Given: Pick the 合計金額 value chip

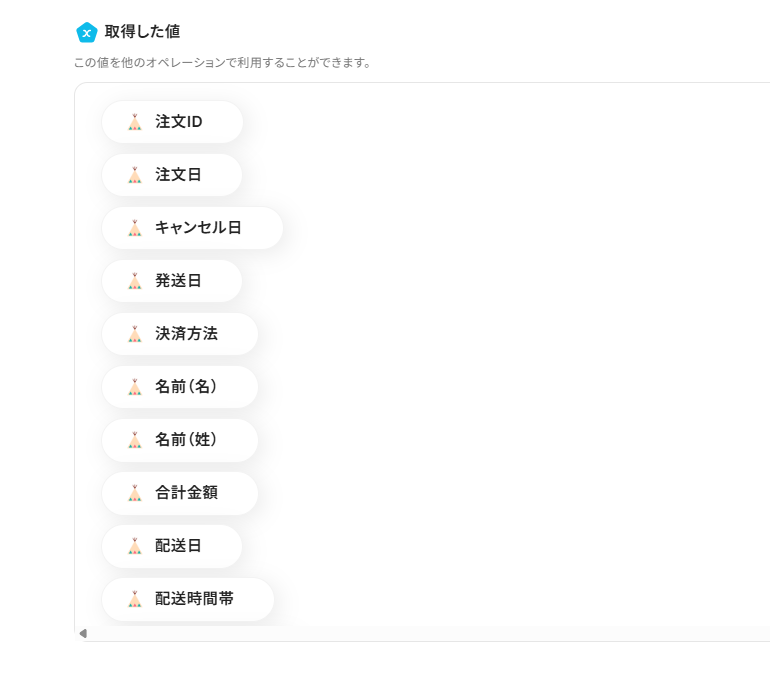Looking at the screenshot, I should (x=180, y=493).
